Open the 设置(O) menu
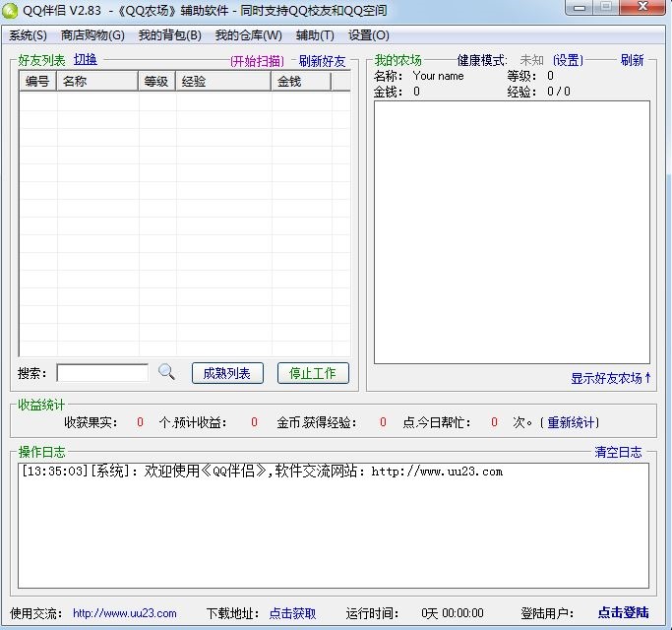 368,35
